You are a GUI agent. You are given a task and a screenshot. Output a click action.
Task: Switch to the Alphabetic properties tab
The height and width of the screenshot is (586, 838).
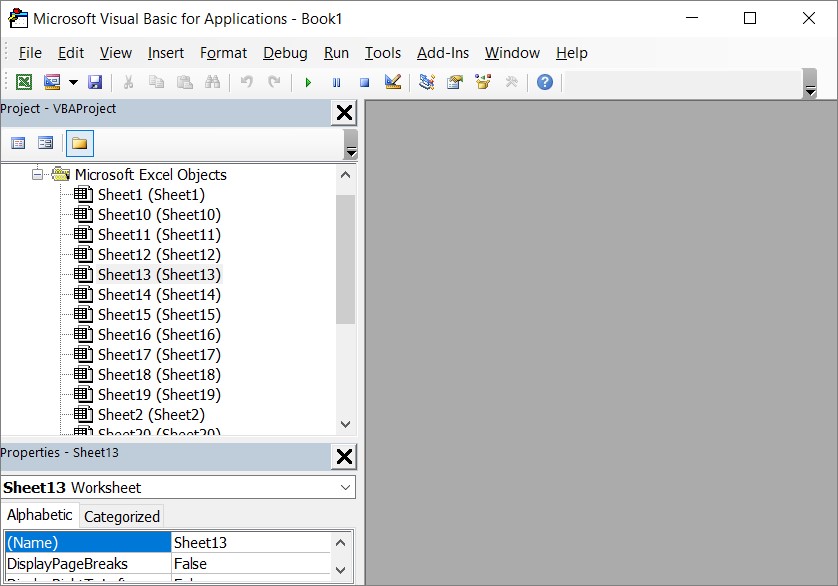[x=40, y=515]
